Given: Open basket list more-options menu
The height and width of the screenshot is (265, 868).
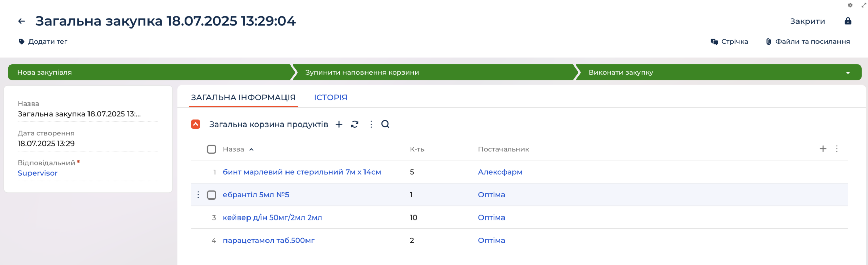Looking at the screenshot, I should 371,124.
